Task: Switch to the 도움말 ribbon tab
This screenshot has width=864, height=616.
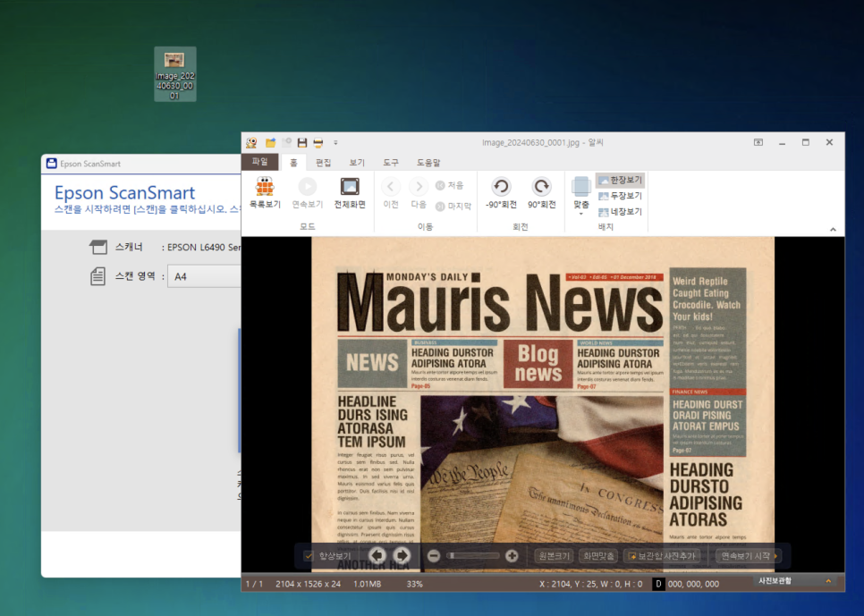Action: coord(428,163)
